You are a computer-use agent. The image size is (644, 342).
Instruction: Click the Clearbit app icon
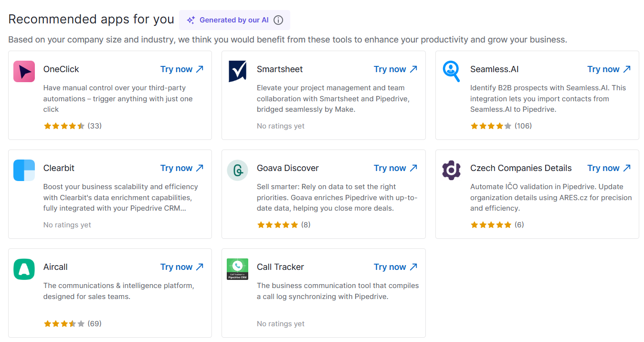[x=24, y=170]
